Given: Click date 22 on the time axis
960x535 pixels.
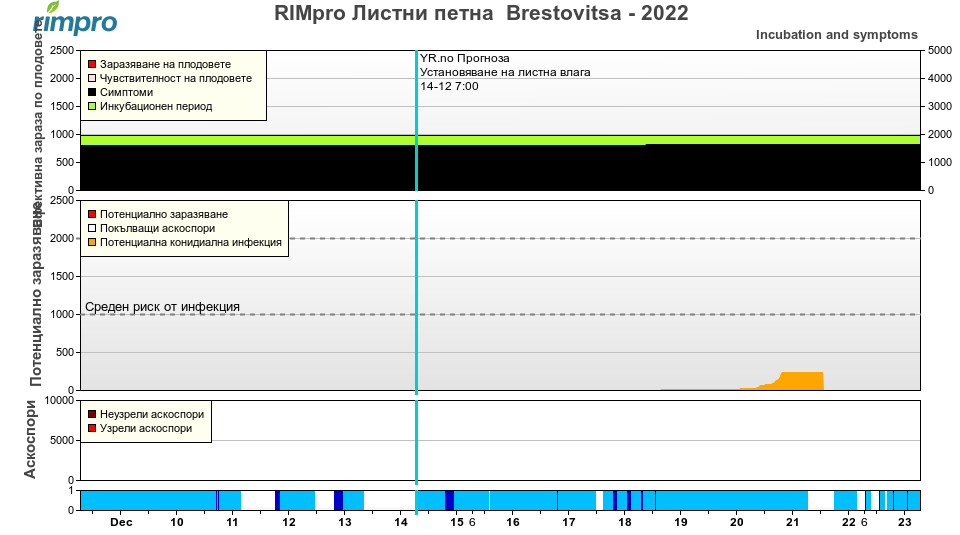Looking at the screenshot, I should [x=849, y=522].
